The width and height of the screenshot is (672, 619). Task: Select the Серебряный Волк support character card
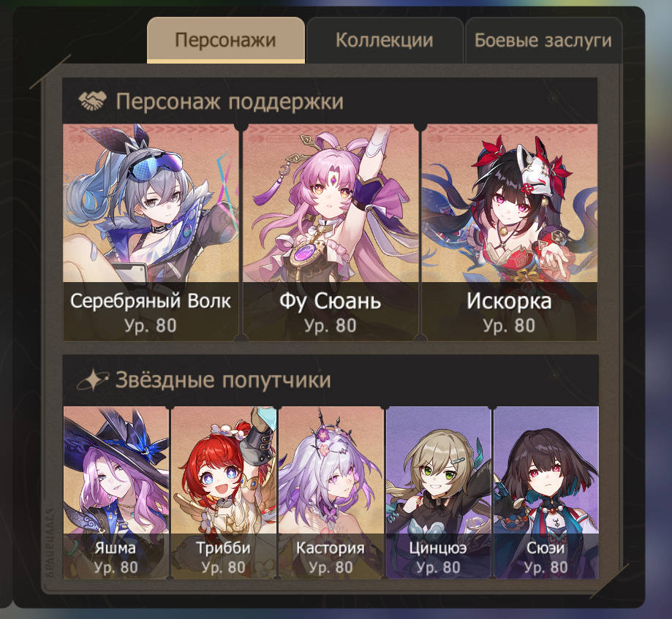click(151, 232)
